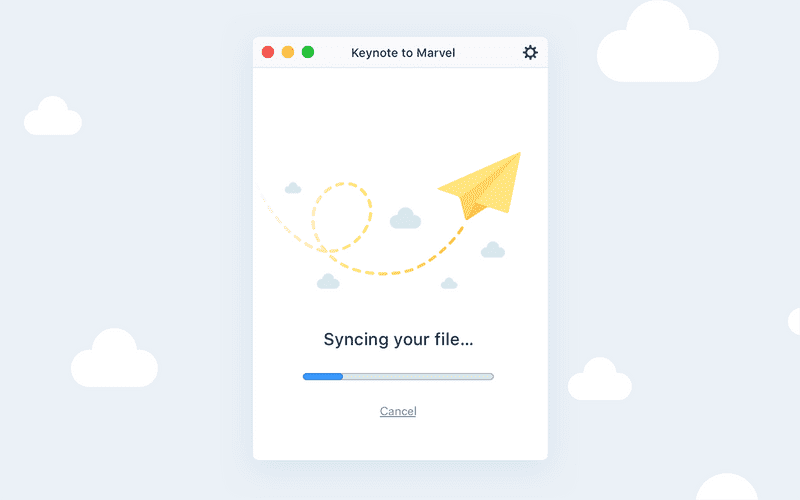This screenshot has width=800, height=500.
Task: Click the blue filled part of progress bar
Action: 323,376
